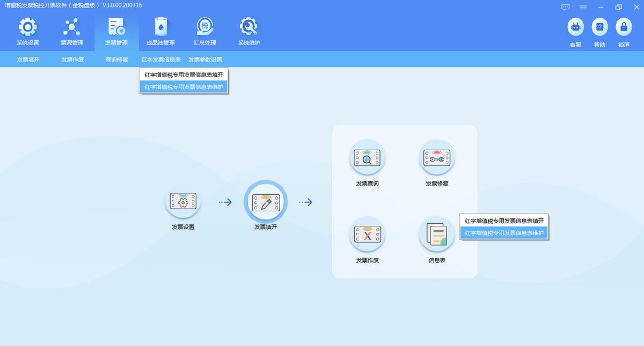Open 红字发票信息表 submenu item

tap(161, 60)
